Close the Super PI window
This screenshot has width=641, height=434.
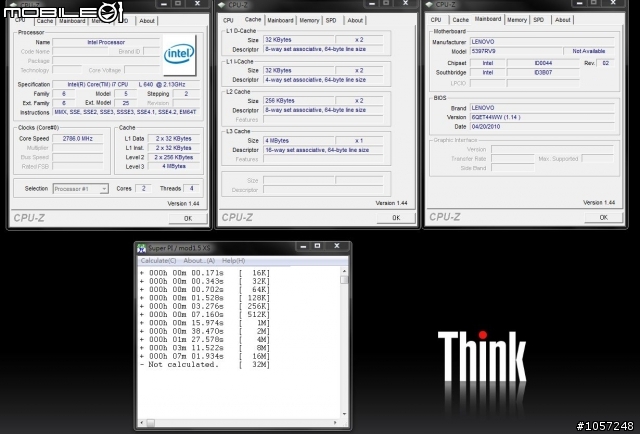337,246
